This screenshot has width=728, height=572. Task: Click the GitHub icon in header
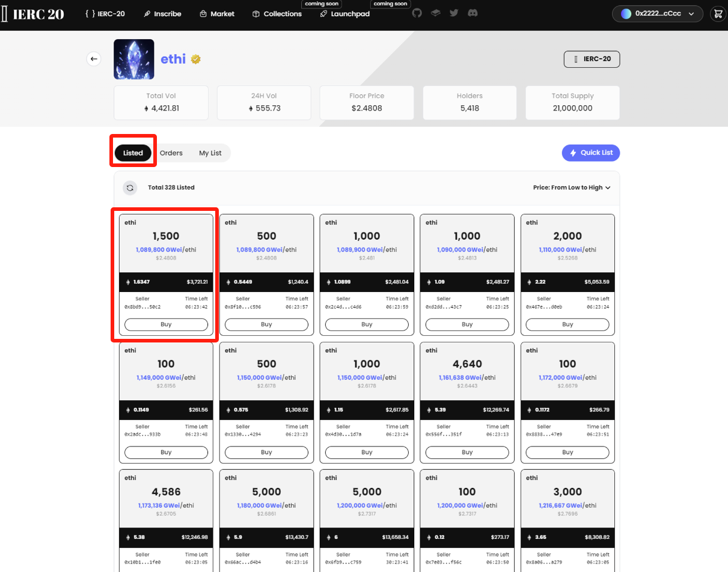coord(417,13)
